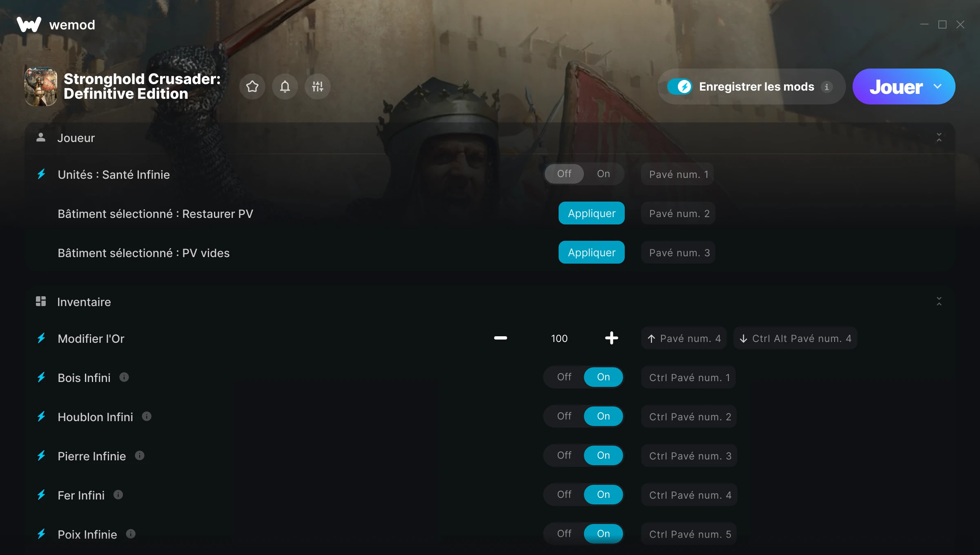
Task: Open the Jouer button dropdown arrow
Action: click(938, 87)
